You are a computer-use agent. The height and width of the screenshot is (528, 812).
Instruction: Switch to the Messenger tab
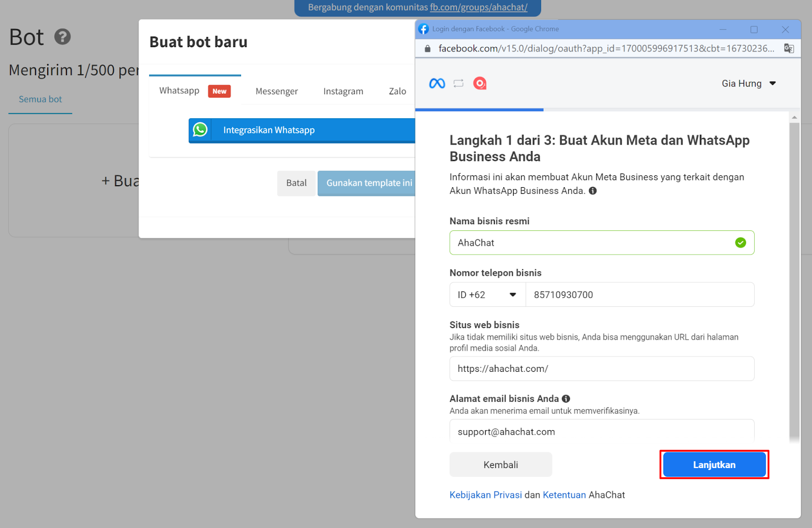pos(277,91)
